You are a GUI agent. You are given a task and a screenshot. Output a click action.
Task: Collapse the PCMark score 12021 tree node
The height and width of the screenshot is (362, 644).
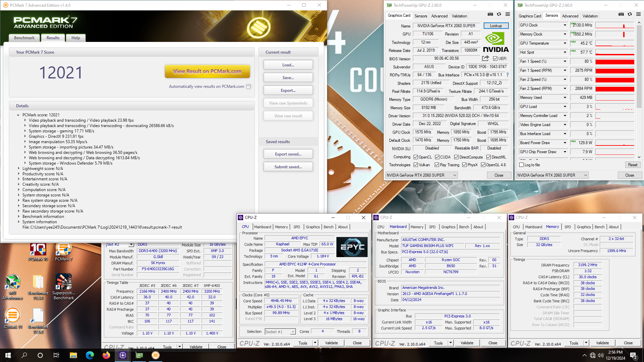18,115
